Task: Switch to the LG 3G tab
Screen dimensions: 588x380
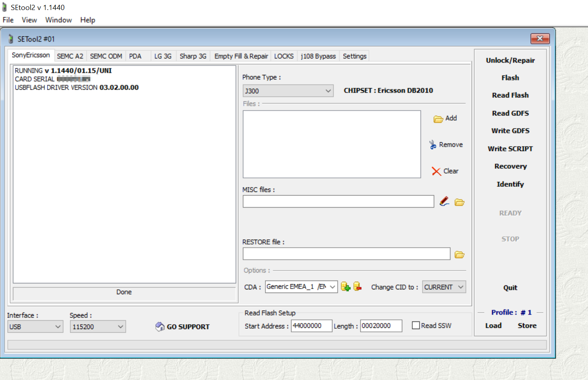Action: coord(163,56)
